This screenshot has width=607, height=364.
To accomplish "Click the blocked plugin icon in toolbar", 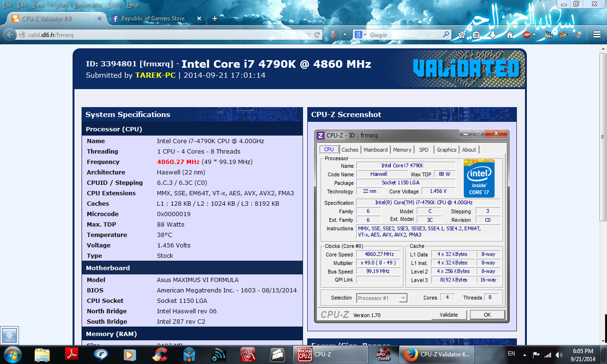I will point(333,35).
